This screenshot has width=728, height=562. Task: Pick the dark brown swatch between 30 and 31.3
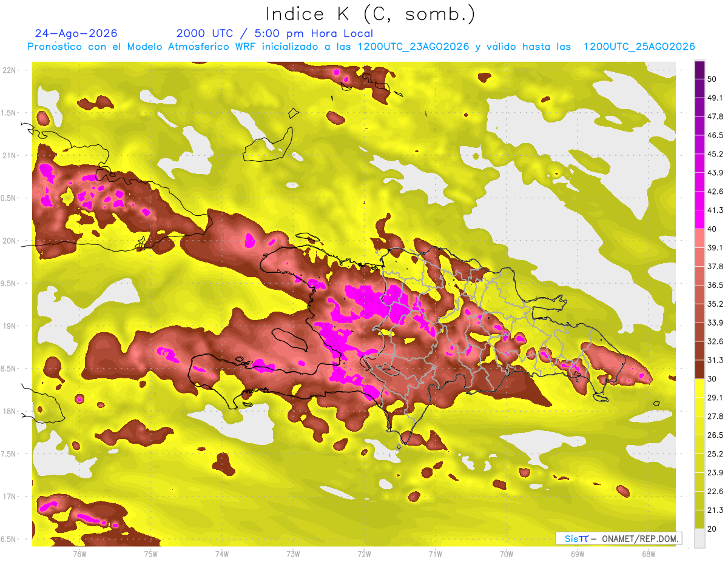699,369
